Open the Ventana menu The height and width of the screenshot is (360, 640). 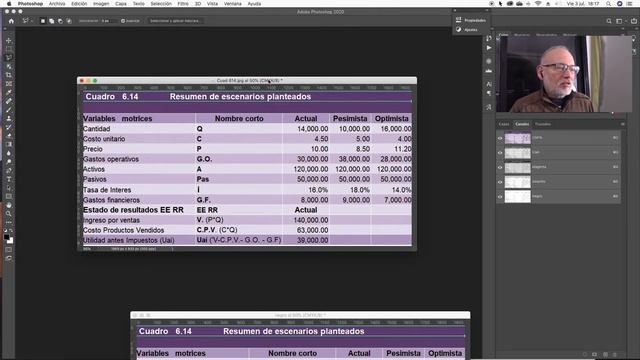[233, 4]
